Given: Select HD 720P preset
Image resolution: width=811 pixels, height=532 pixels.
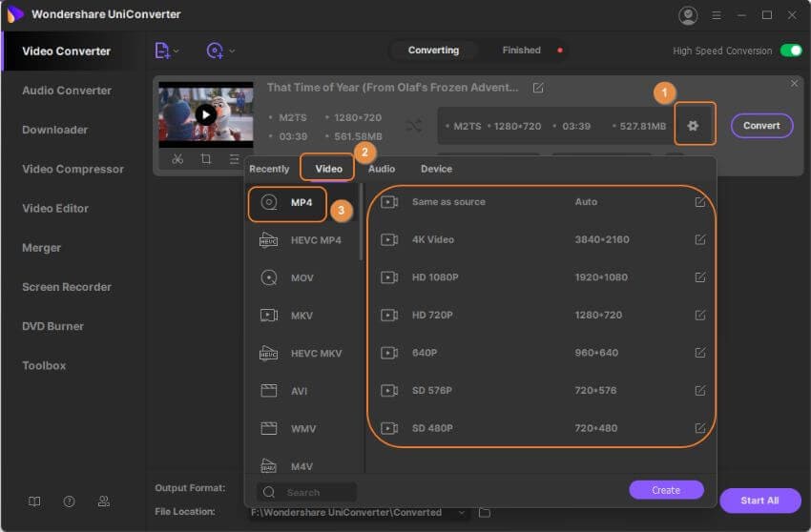Looking at the screenshot, I should tap(542, 316).
